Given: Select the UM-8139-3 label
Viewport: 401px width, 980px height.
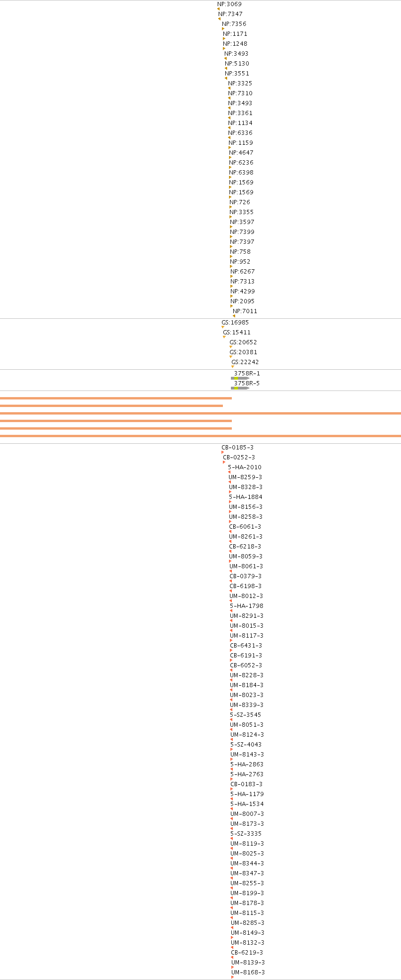Looking at the screenshot, I should point(248,963).
